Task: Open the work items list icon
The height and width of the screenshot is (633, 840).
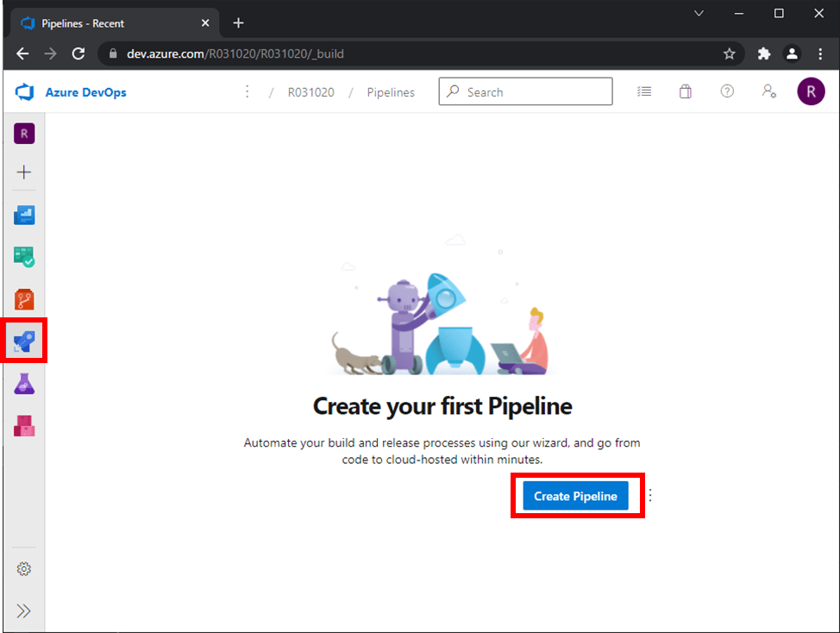Action: [x=644, y=91]
